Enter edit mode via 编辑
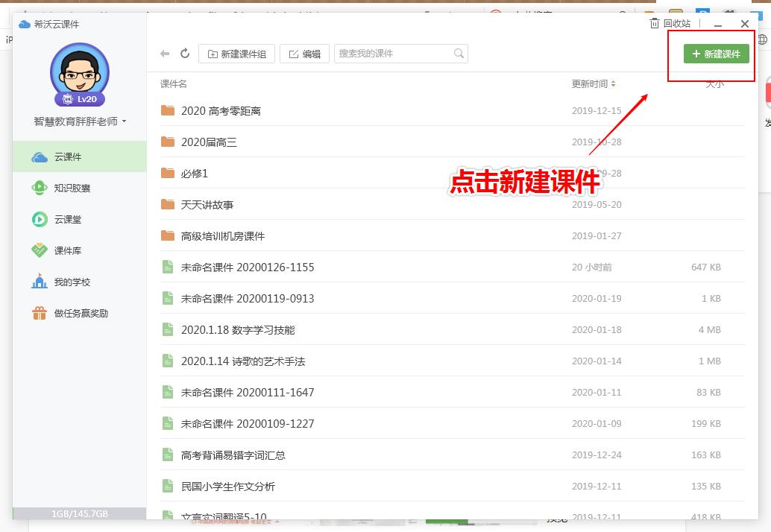 [304, 53]
